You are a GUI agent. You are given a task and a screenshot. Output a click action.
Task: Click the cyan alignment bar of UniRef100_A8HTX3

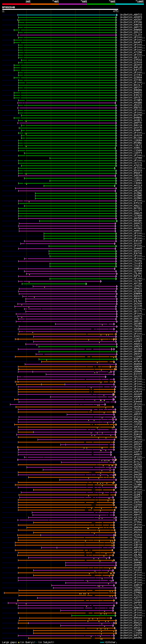click(67, 15)
